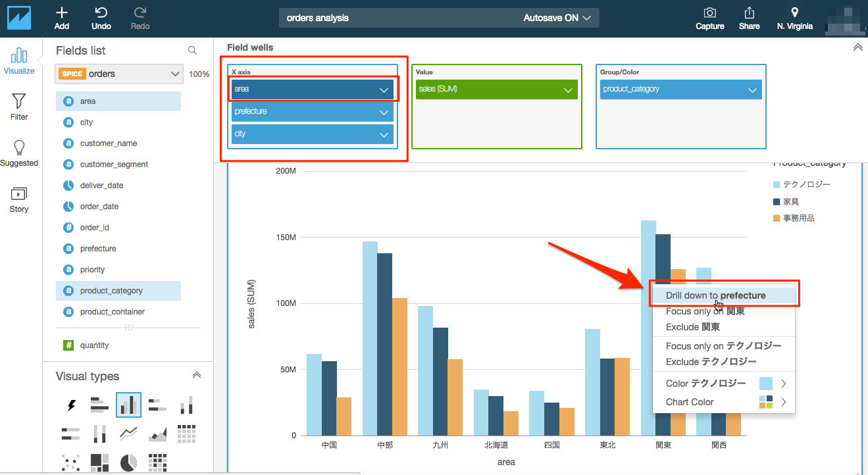Open the Share menu icon
The width and height of the screenshot is (868, 475).
click(749, 13)
